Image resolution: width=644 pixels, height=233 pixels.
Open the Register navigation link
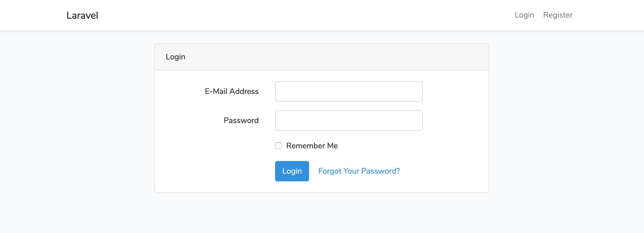click(x=558, y=15)
